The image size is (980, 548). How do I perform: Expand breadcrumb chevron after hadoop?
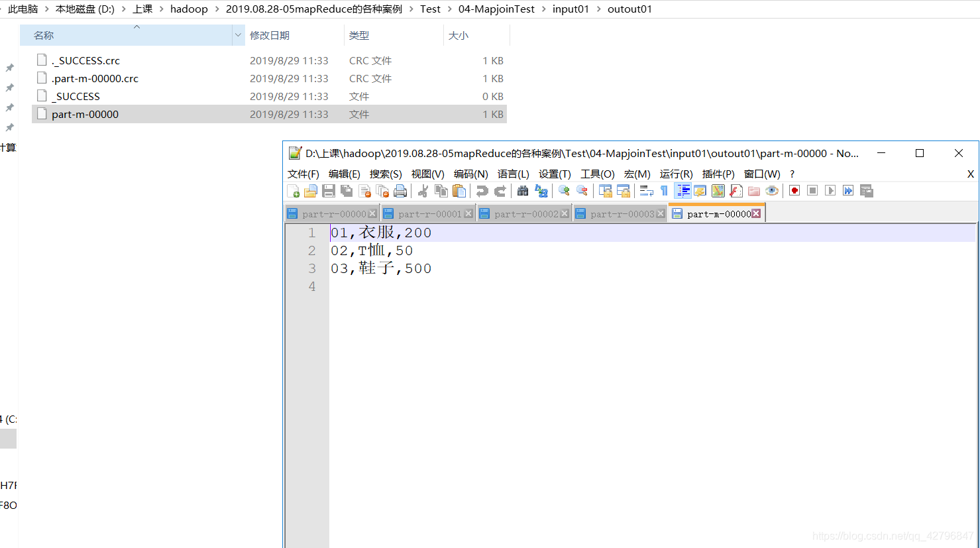tap(217, 9)
